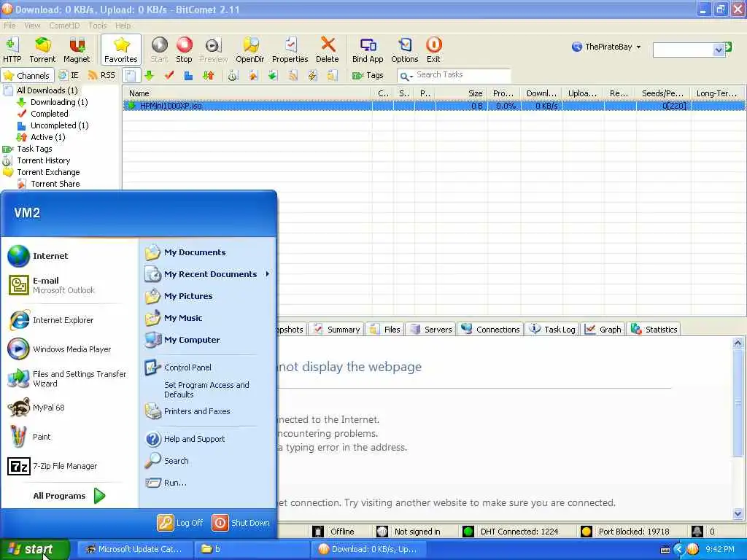The height and width of the screenshot is (560, 747).
Task: Open Bind App toolbar button
Action: pyautogui.click(x=368, y=50)
